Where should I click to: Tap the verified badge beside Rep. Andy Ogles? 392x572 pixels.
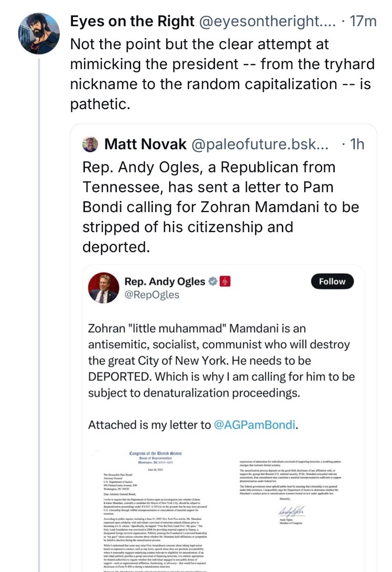coord(213,281)
